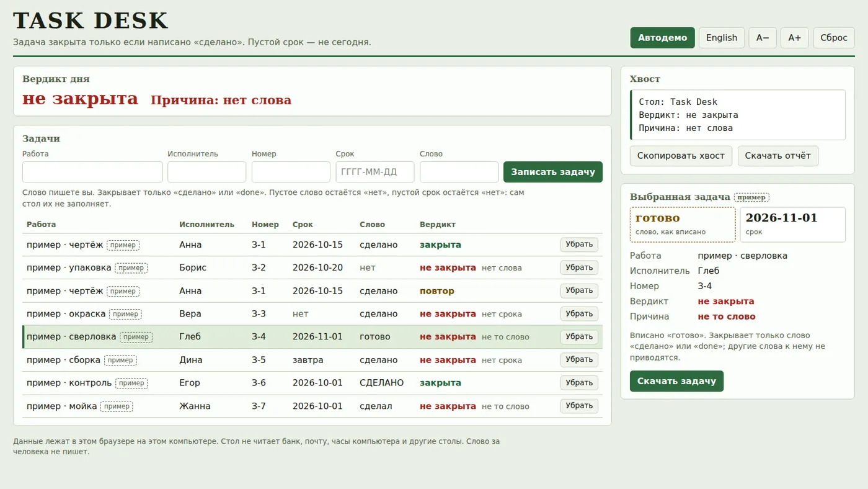Focus the Слово input field
This screenshot has width=868, height=489.
pos(459,172)
